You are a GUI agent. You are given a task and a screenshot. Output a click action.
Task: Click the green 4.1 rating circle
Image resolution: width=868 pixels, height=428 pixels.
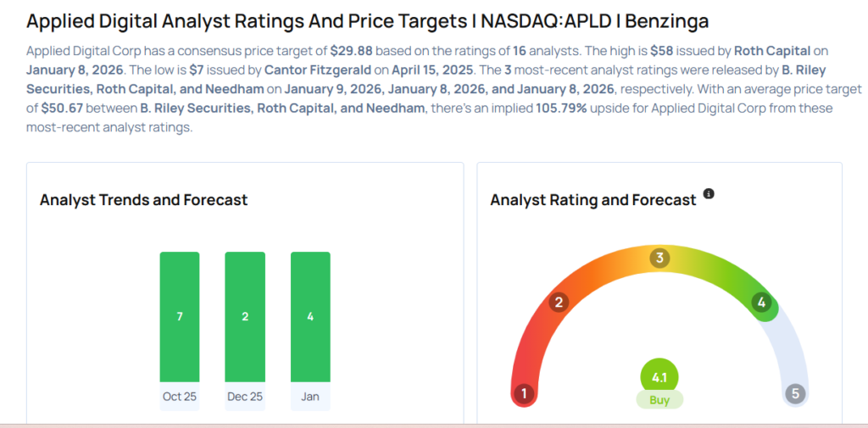(659, 376)
